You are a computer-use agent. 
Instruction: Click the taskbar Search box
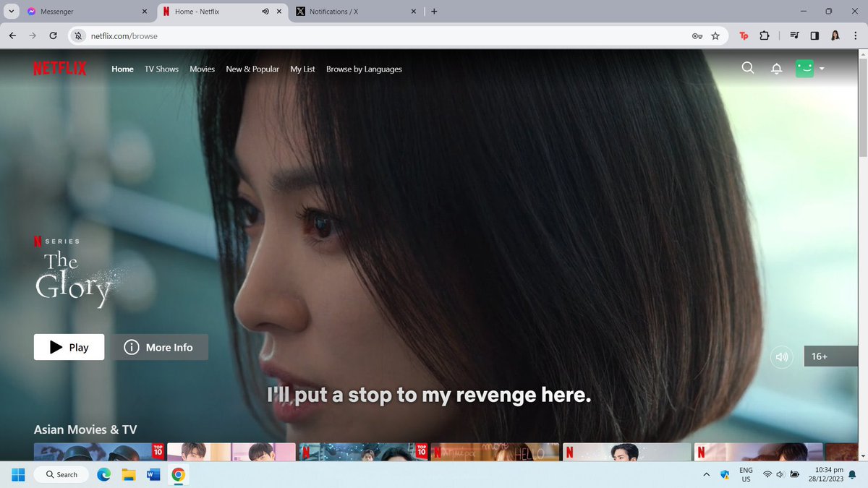61,474
